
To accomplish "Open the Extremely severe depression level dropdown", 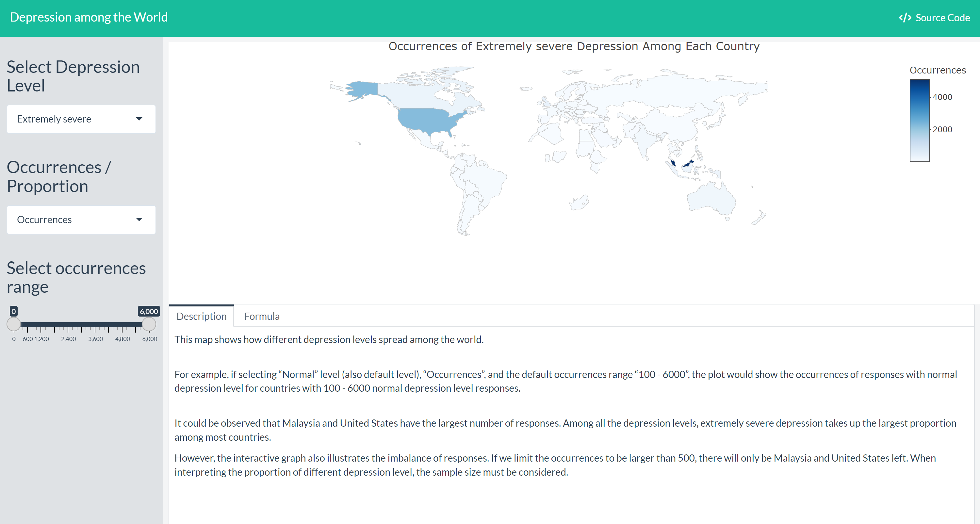I will [81, 119].
